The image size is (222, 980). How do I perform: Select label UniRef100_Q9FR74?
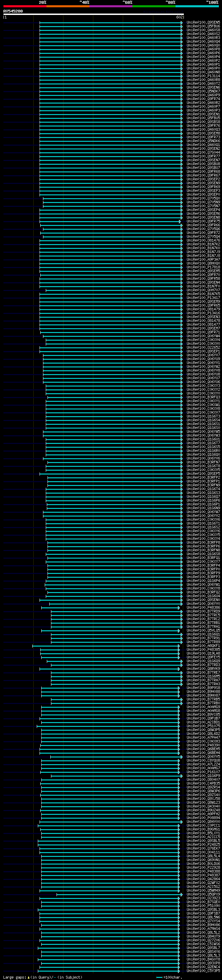[x=203, y=99]
